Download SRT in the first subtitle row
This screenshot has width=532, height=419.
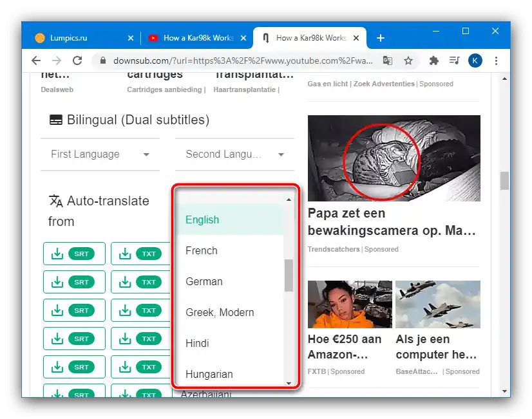point(74,254)
